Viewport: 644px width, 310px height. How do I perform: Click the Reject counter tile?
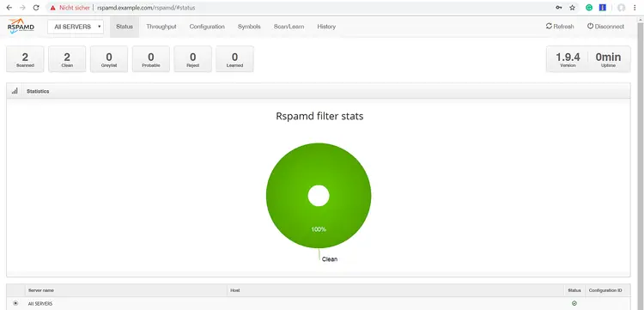192,59
